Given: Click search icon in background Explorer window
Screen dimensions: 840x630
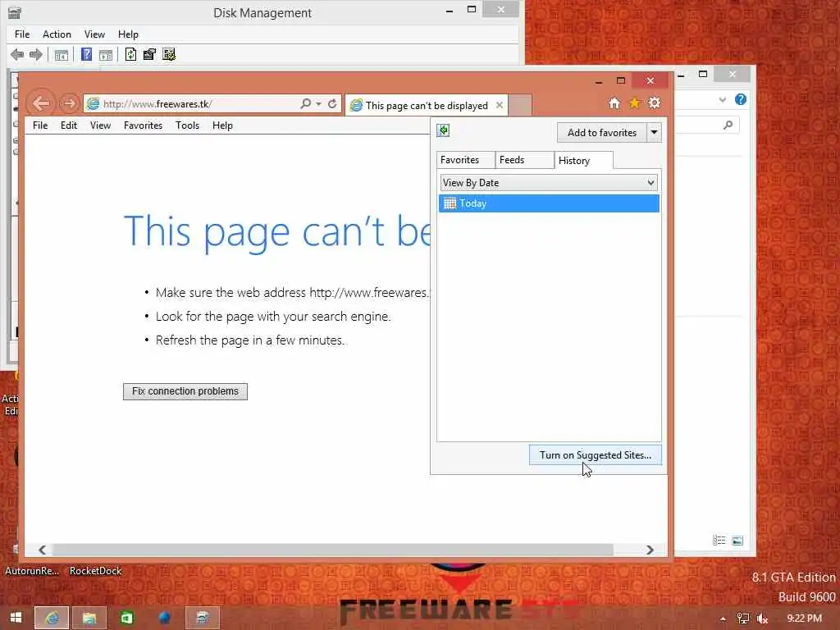Looking at the screenshot, I should pos(728,125).
